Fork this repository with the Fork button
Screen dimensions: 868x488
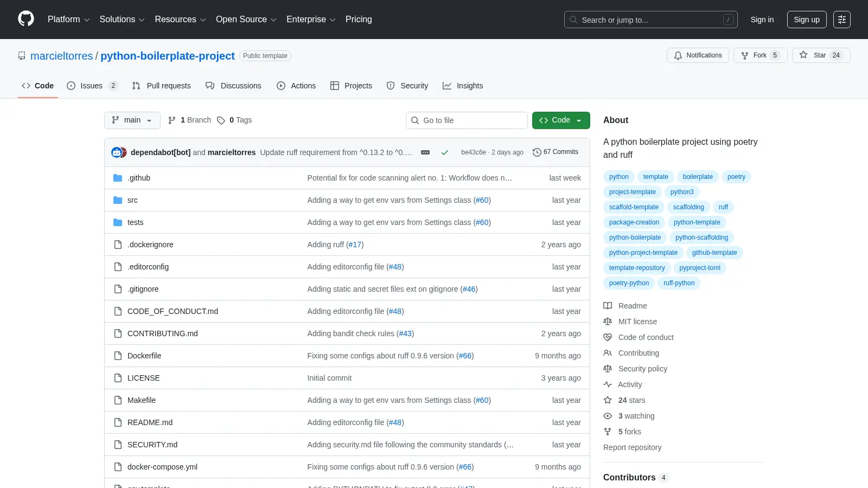[760, 55]
